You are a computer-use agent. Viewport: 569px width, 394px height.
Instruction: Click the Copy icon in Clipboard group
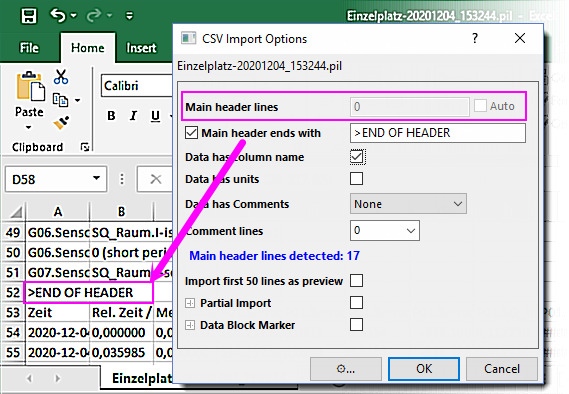coord(60,100)
